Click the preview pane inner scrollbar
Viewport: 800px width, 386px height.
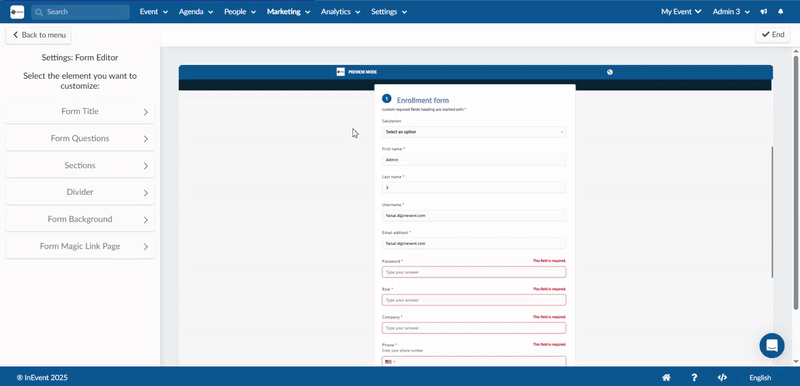[772, 212]
